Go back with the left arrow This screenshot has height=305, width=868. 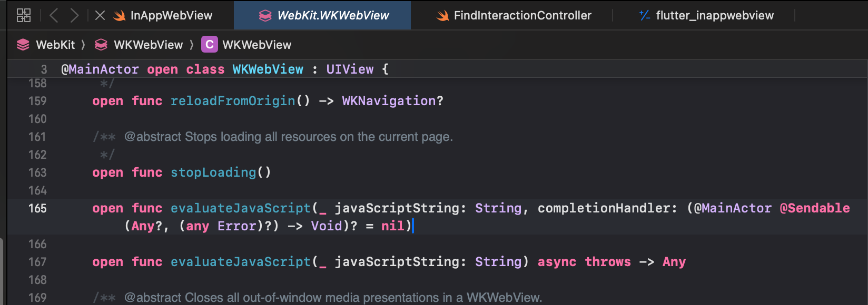[53, 15]
